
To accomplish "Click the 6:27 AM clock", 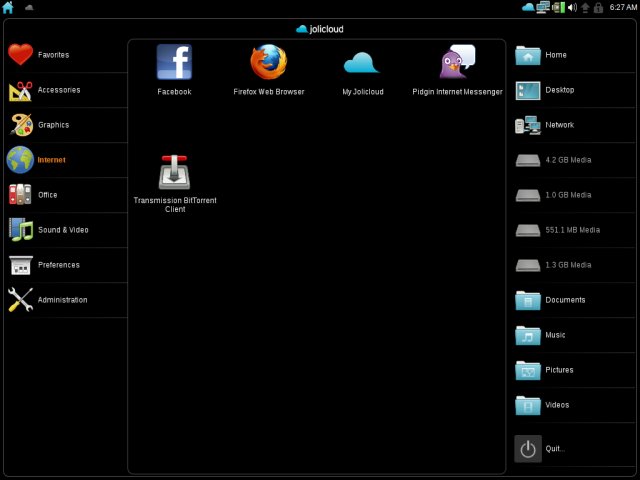I will [x=623, y=7].
